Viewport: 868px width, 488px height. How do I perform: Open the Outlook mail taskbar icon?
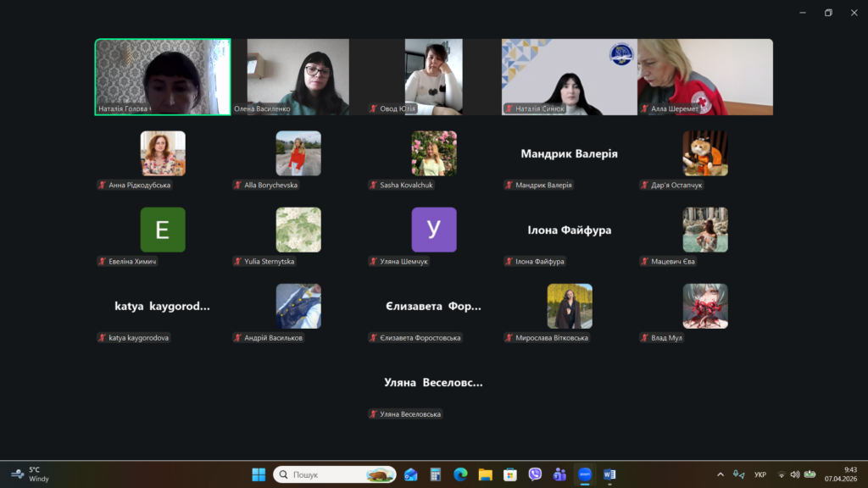coord(411,474)
